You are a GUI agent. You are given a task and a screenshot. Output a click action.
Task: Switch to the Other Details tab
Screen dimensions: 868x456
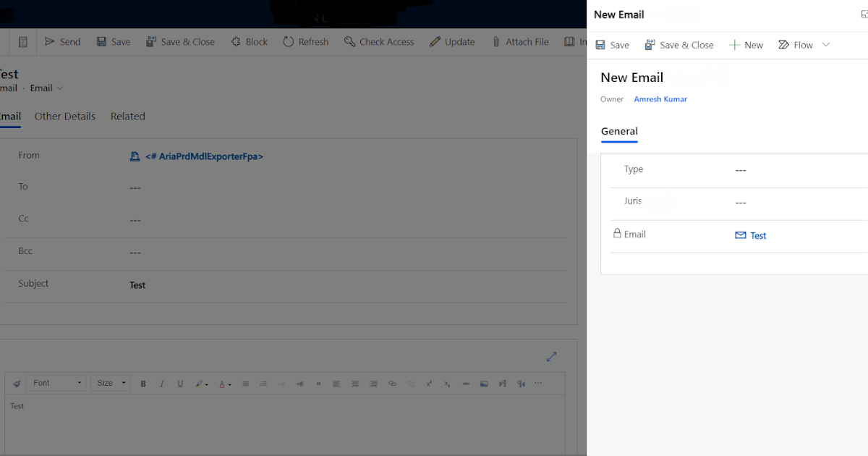coord(65,116)
